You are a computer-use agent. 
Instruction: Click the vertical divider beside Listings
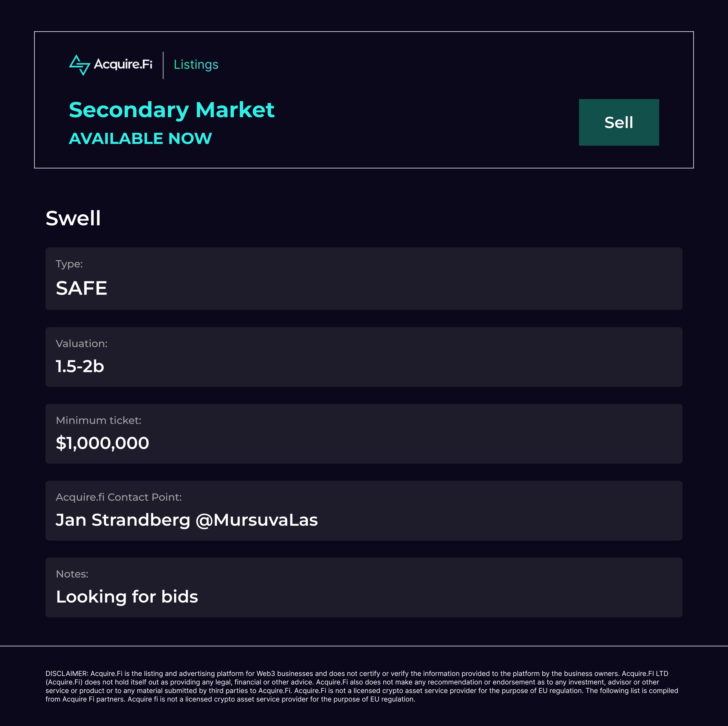click(x=163, y=65)
